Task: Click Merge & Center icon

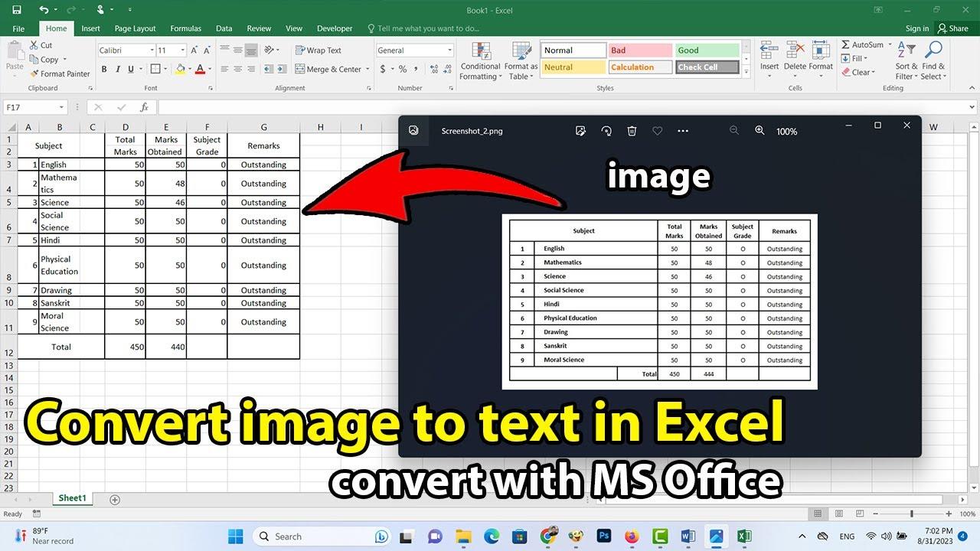Action: click(300, 69)
